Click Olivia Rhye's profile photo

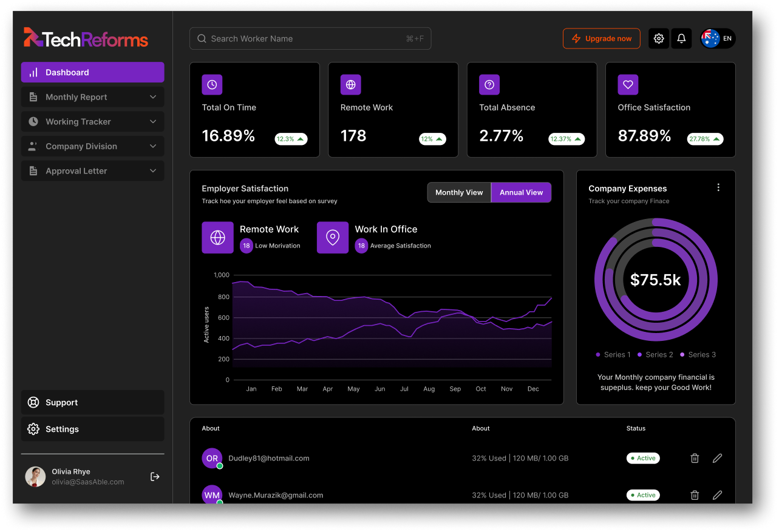pyautogui.click(x=35, y=477)
